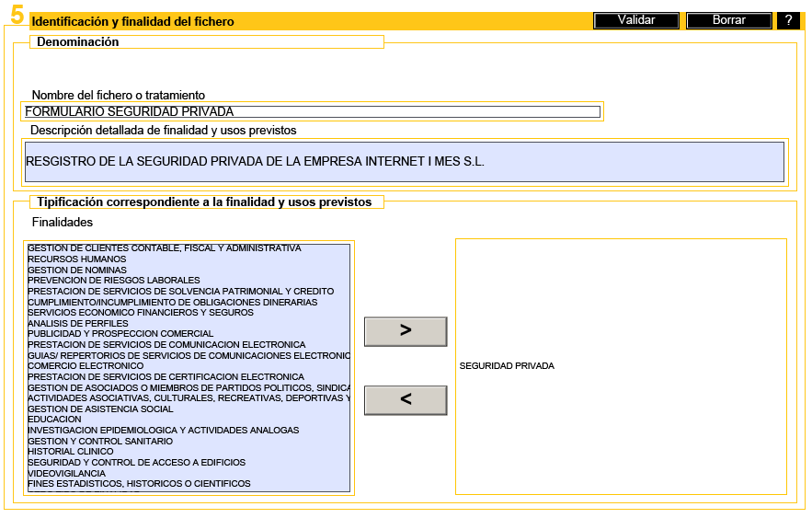The image size is (812, 518).
Task: Select GESTION DE ASISTENCIA SOCIAL entry
Action: 100,409
